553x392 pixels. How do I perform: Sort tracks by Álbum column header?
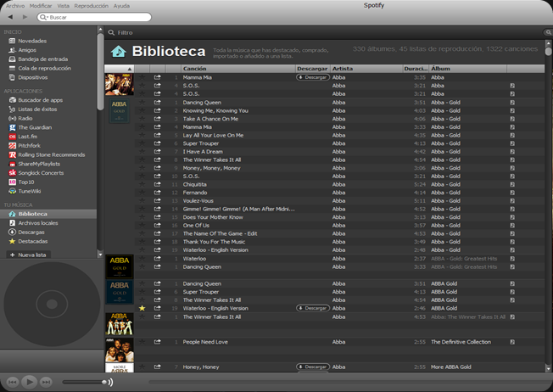pyautogui.click(x=468, y=69)
